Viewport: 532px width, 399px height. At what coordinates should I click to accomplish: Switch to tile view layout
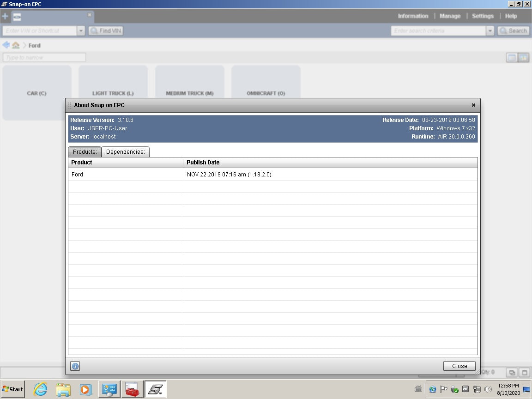(523, 58)
